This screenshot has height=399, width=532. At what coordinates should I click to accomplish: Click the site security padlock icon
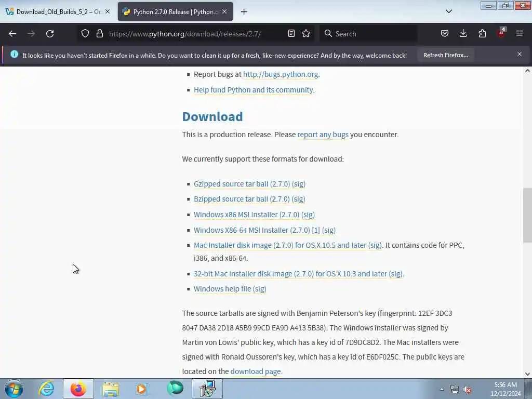click(99, 34)
